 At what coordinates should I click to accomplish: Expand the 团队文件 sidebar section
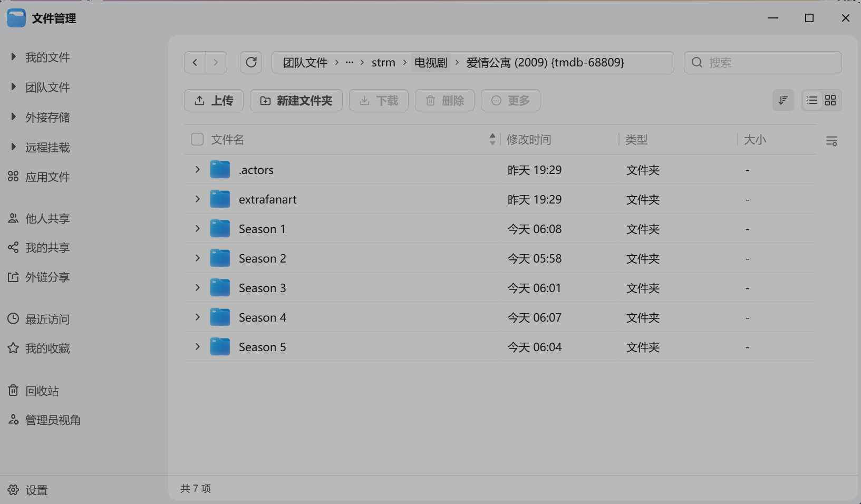pos(13,87)
